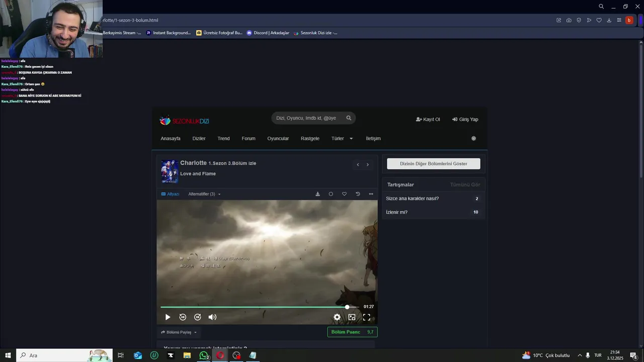Click the browser edit page icon
The image size is (644, 362).
point(559,20)
